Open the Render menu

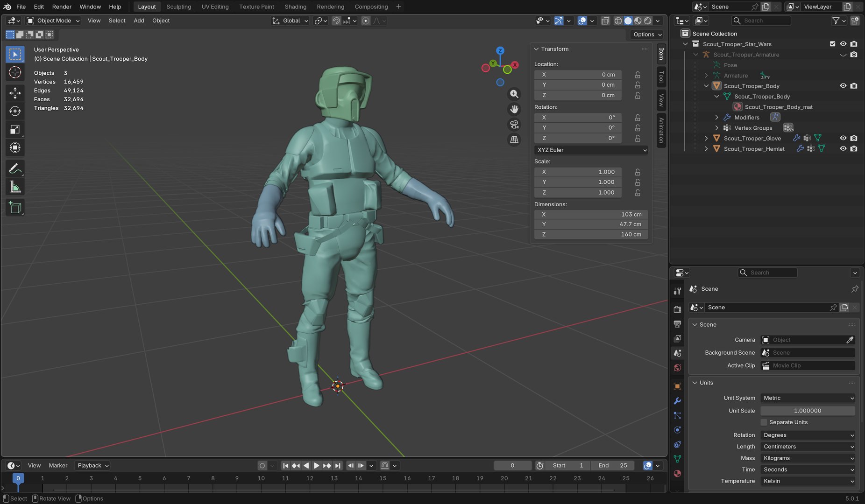[62, 7]
